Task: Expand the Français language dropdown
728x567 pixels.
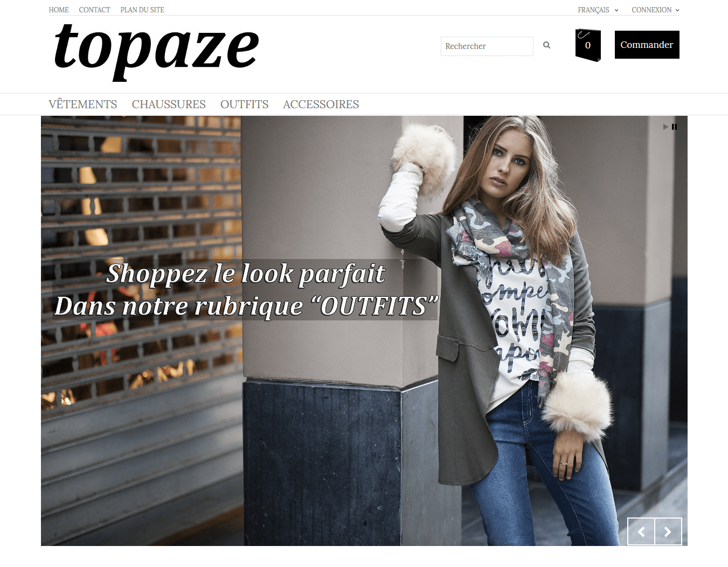Action: (x=598, y=10)
